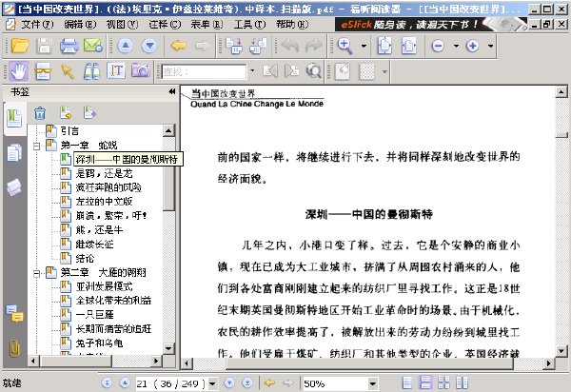The height and width of the screenshot is (392, 571).
Task: Open the 帮助(H) menu
Action: 292,25
